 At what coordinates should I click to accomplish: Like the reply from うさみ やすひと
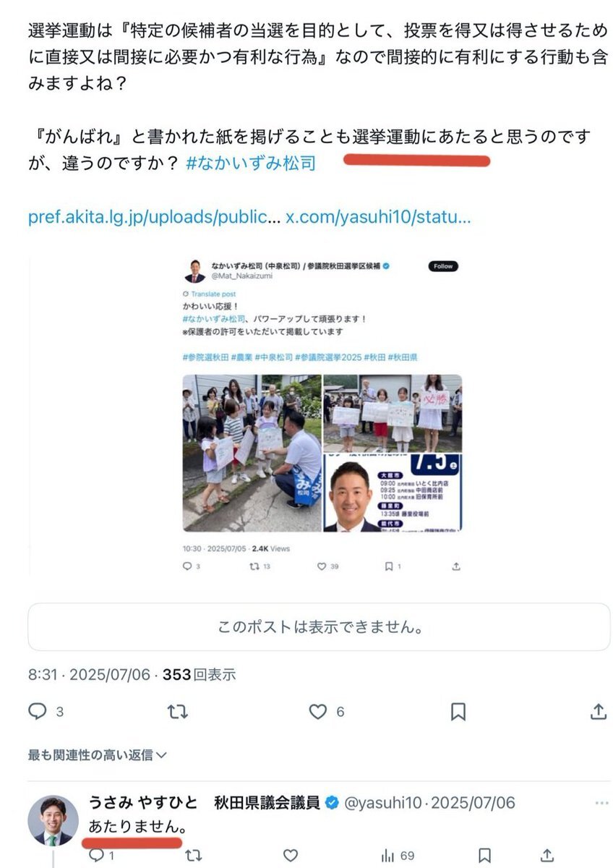pos(291,856)
